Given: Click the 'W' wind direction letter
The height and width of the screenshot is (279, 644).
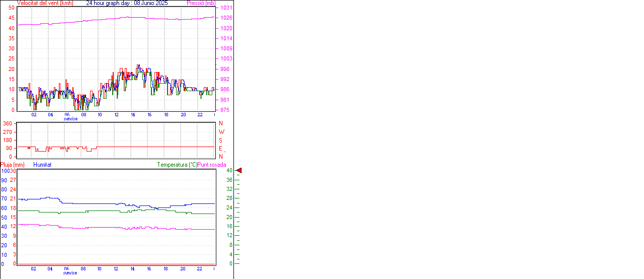Looking at the screenshot, I should pyautogui.click(x=221, y=132).
